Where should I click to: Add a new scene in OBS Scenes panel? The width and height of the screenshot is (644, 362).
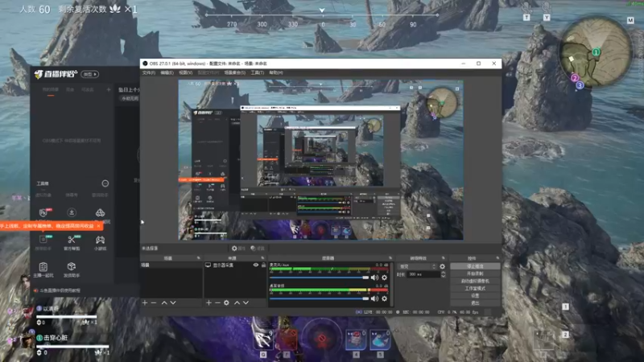(145, 302)
